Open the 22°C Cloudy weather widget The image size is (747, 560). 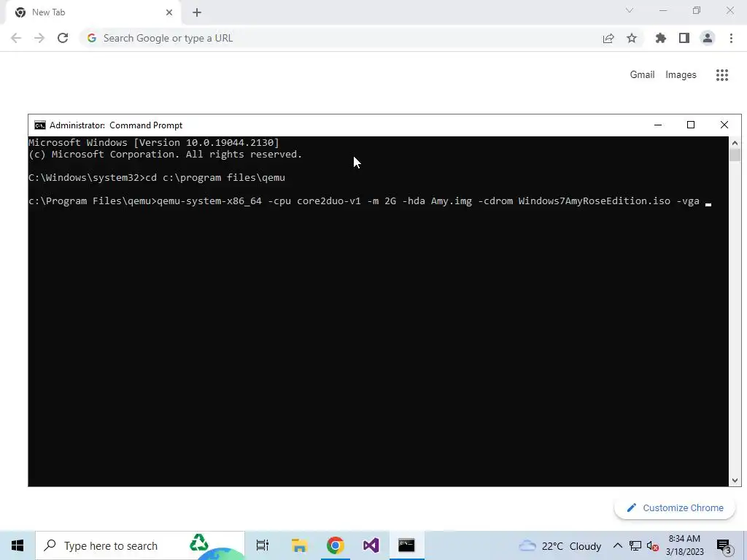[560, 546]
